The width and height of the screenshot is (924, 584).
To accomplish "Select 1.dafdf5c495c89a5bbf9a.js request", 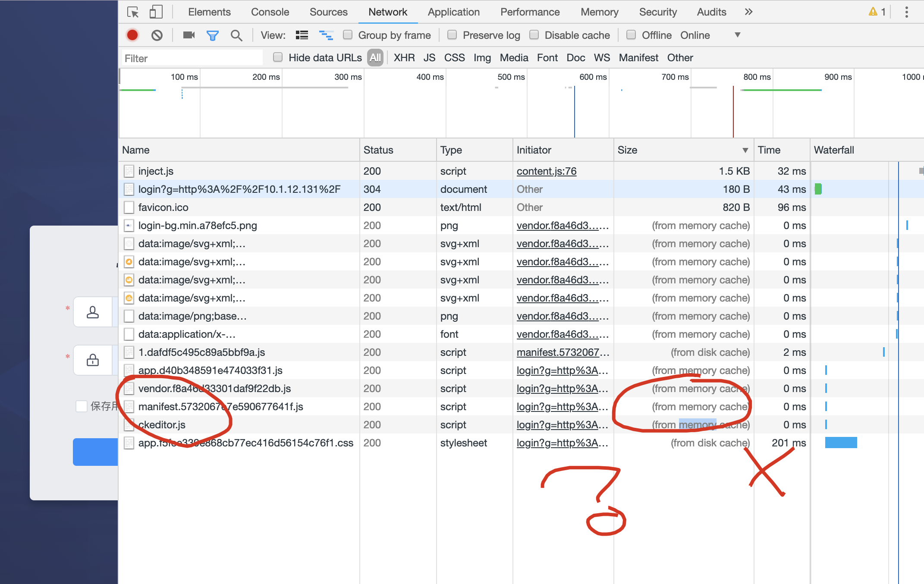I will click(x=521, y=352).
